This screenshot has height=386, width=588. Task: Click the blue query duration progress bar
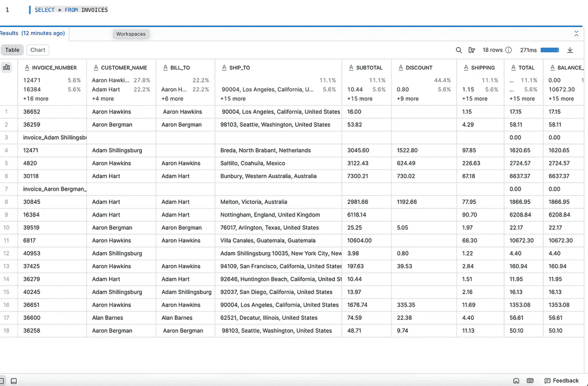[549, 49]
